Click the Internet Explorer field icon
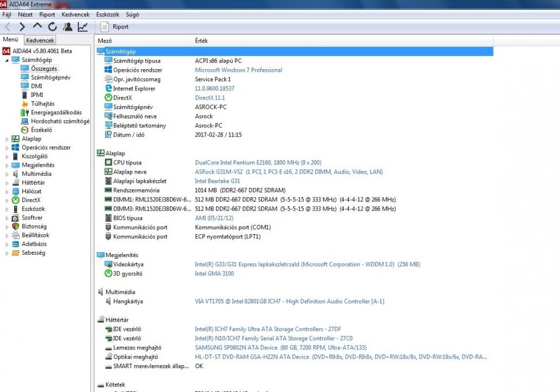This screenshot has height=392, width=560. coord(108,88)
